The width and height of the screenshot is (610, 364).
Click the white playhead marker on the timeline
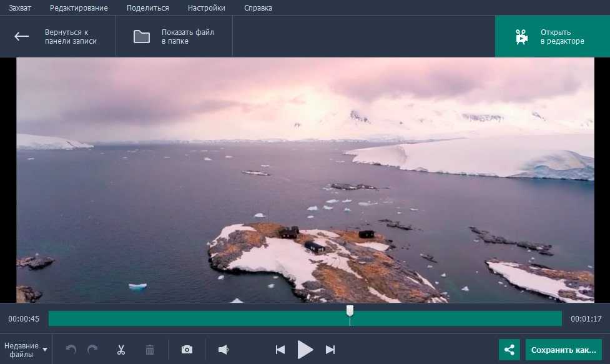350,311
